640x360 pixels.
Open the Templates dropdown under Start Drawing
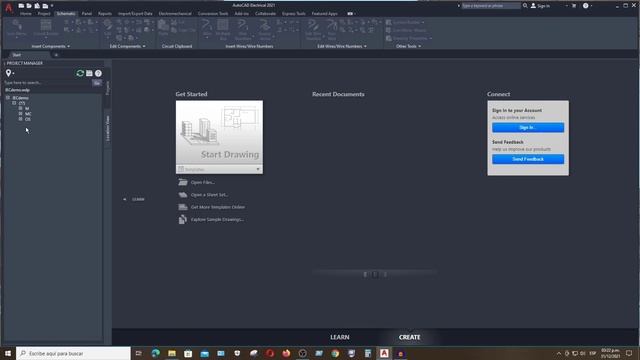219,169
